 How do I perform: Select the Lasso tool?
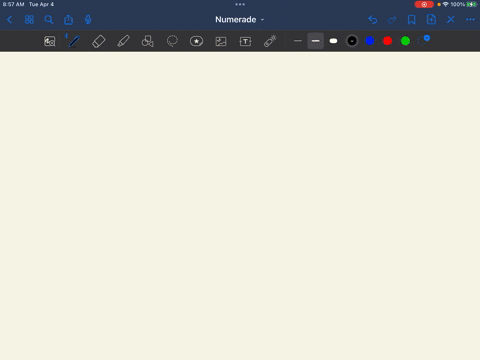click(x=172, y=41)
